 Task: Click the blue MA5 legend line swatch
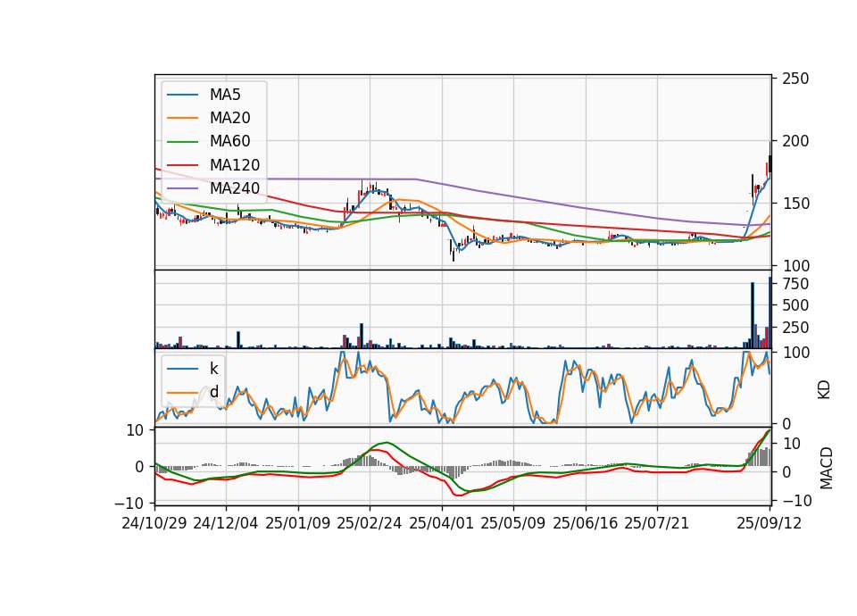(x=182, y=95)
